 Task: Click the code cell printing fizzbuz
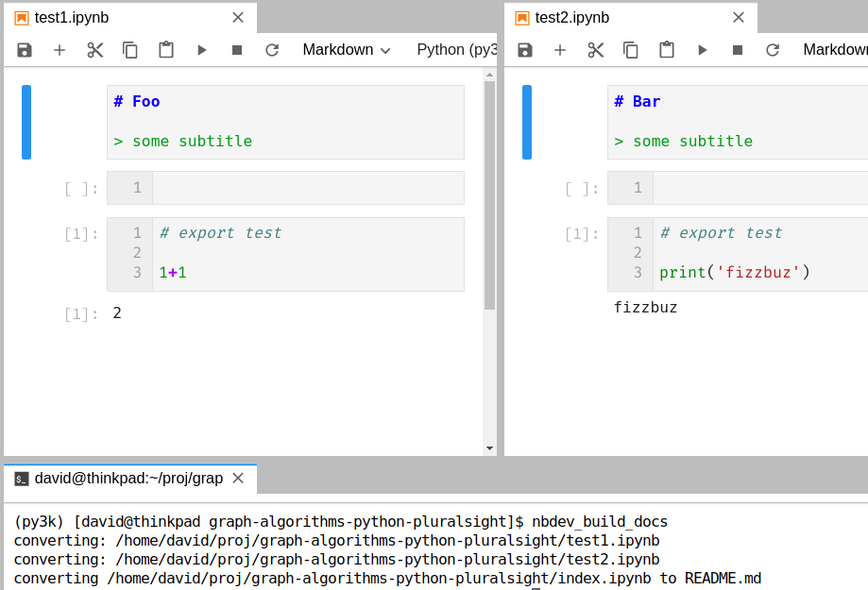tap(746, 253)
